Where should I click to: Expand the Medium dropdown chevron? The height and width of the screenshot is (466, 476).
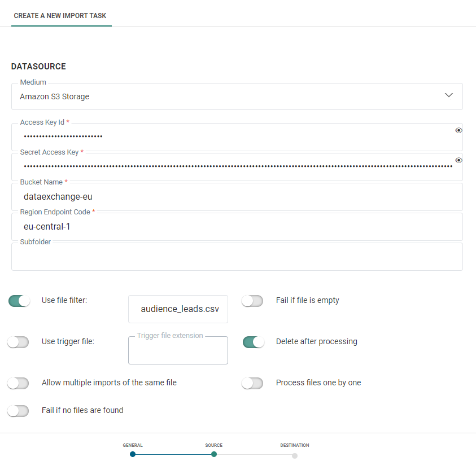tap(449, 95)
